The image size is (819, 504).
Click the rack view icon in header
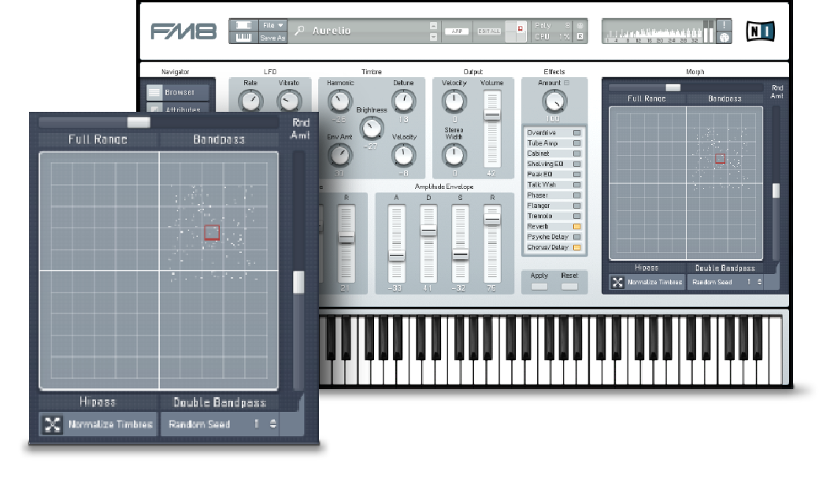point(244,25)
